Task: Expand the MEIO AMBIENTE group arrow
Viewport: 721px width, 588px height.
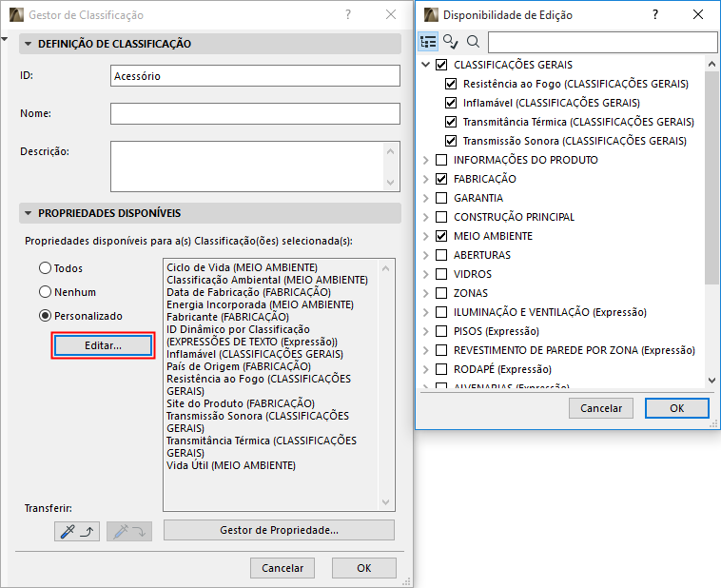Action: (x=426, y=236)
